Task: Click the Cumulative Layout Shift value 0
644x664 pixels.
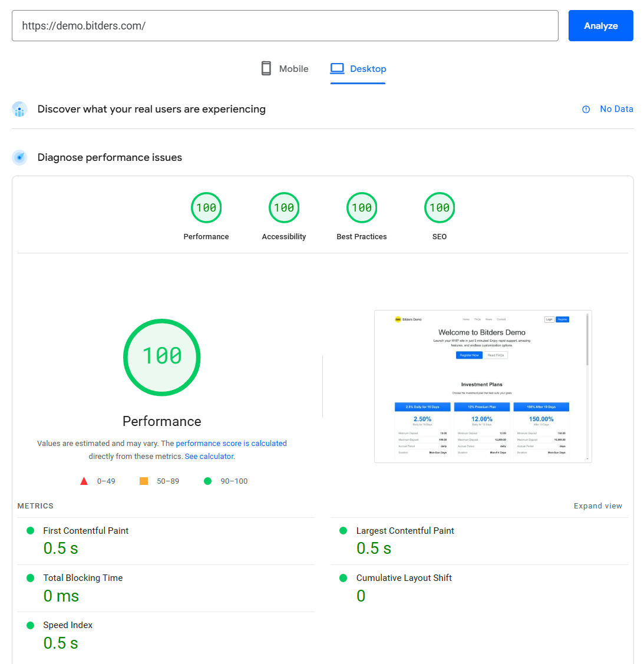Action: (361, 596)
